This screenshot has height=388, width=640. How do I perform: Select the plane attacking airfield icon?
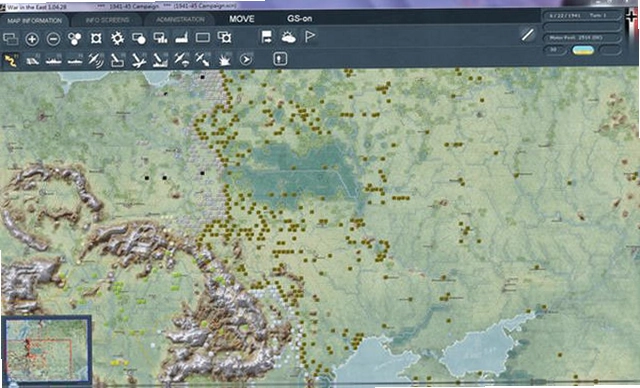point(139,60)
